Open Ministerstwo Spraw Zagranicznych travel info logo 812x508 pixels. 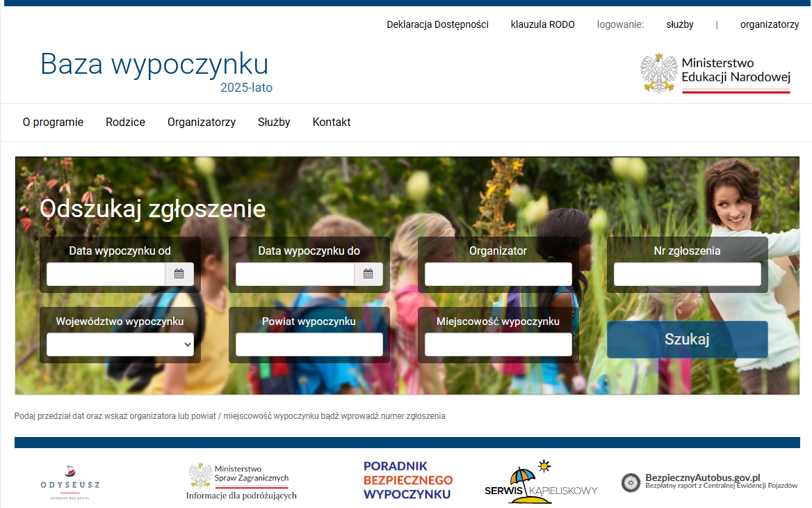241,482
